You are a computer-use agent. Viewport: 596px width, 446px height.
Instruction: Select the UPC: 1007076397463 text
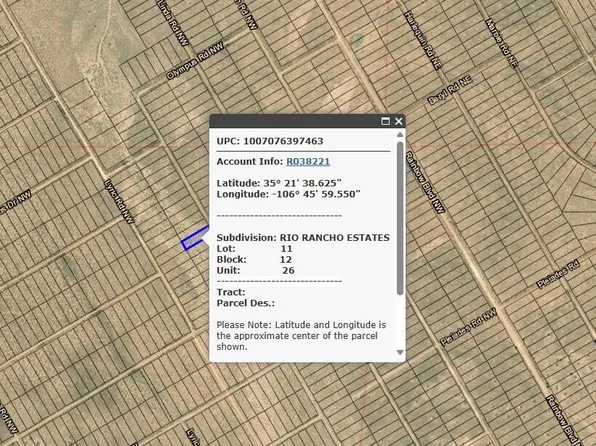tap(270, 141)
